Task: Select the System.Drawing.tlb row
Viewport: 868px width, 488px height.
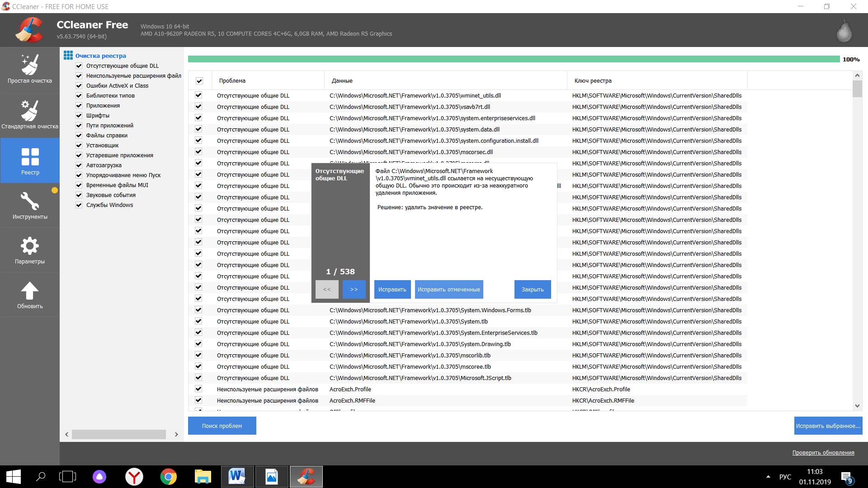Action: pyautogui.click(x=468, y=344)
